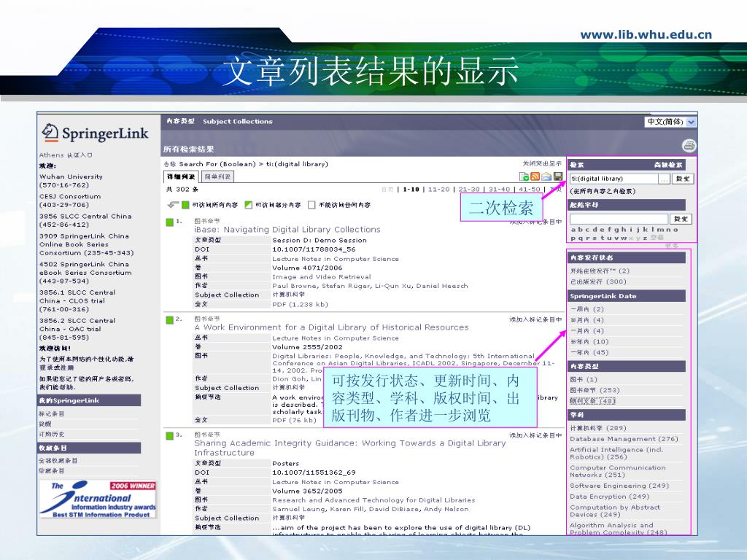747x560 pixels.
Task: Go to results page 31-40
Action: pyautogui.click(x=499, y=189)
